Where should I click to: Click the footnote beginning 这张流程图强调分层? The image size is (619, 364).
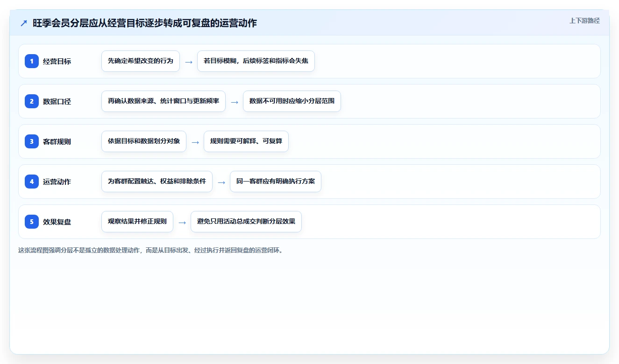tap(150, 250)
